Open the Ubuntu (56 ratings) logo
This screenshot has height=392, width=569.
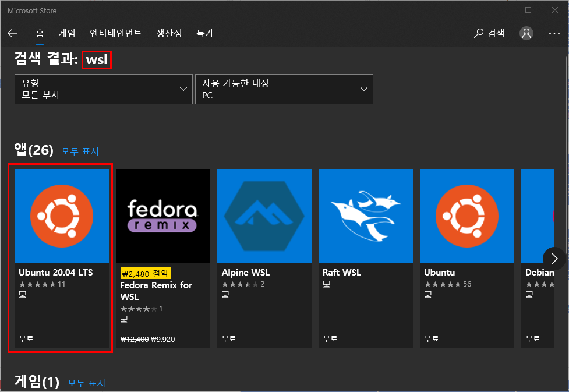[466, 216]
